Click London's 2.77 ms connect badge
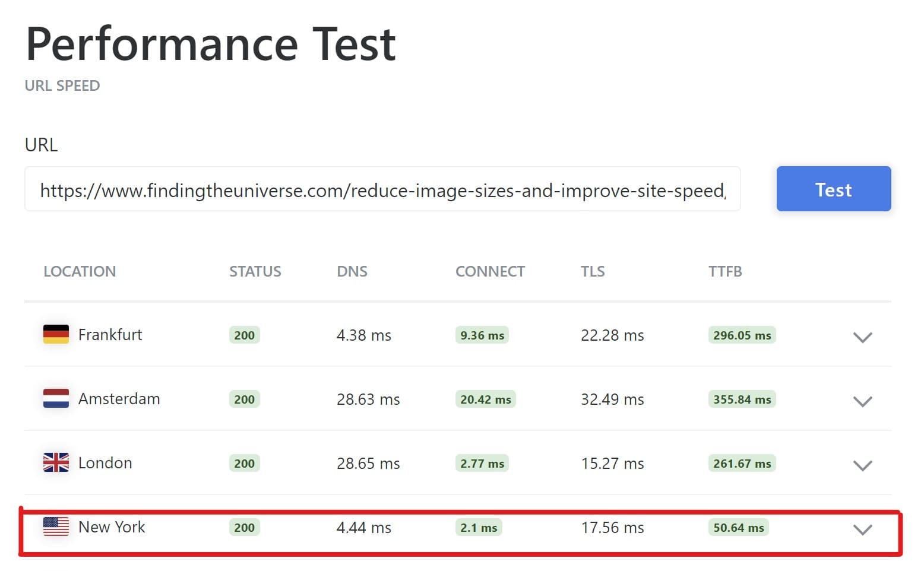Viewport: 924px width, 571px height. coord(482,463)
